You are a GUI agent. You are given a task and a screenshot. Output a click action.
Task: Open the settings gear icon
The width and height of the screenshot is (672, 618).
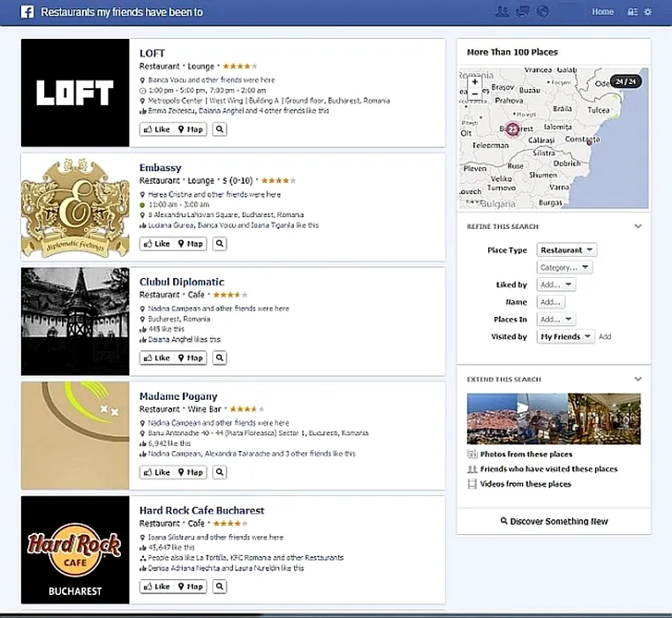(x=648, y=12)
